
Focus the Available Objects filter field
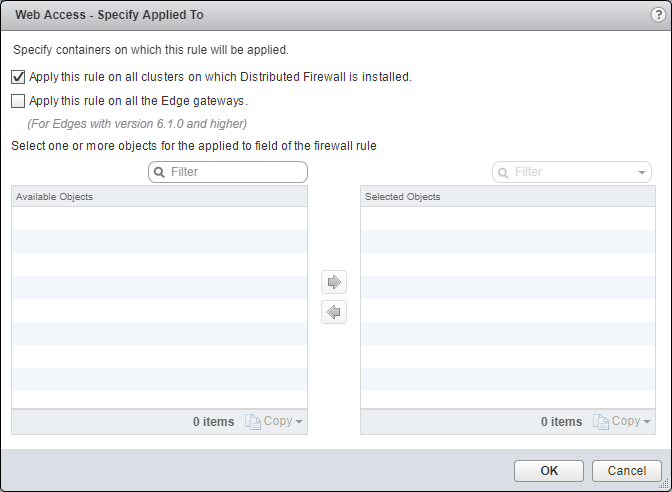coord(235,172)
